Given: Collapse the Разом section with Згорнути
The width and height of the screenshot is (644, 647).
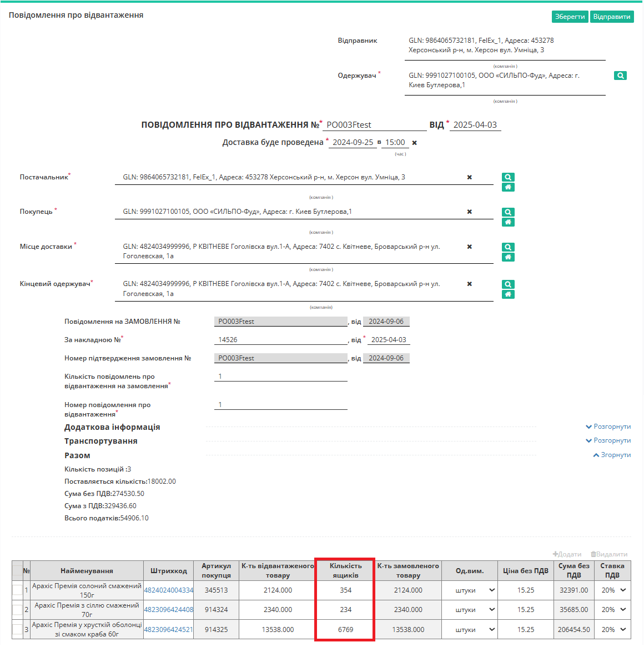Looking at the screenshot, I should pos(612,455).
